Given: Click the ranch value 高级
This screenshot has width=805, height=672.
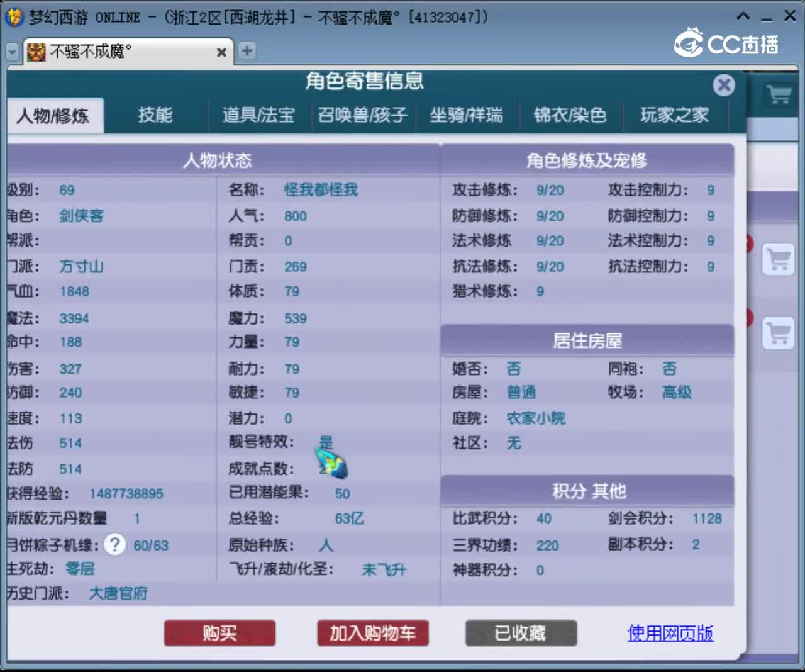Looking at the screenshot, I should click(677, 393).
